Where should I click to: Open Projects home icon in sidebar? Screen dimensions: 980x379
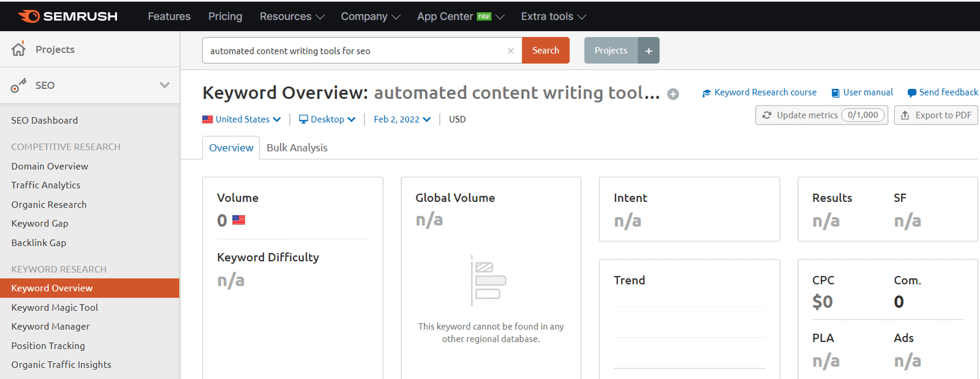coord(19,49)
